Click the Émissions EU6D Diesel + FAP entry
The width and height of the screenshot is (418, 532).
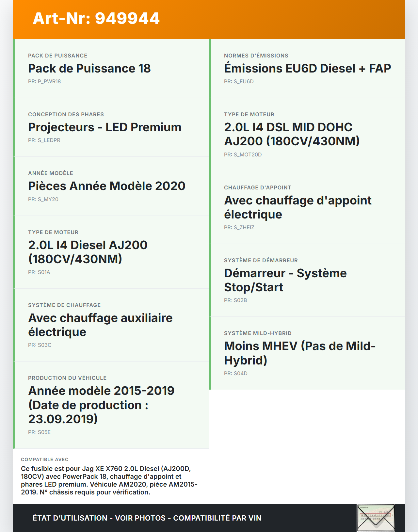coord(307,69)
